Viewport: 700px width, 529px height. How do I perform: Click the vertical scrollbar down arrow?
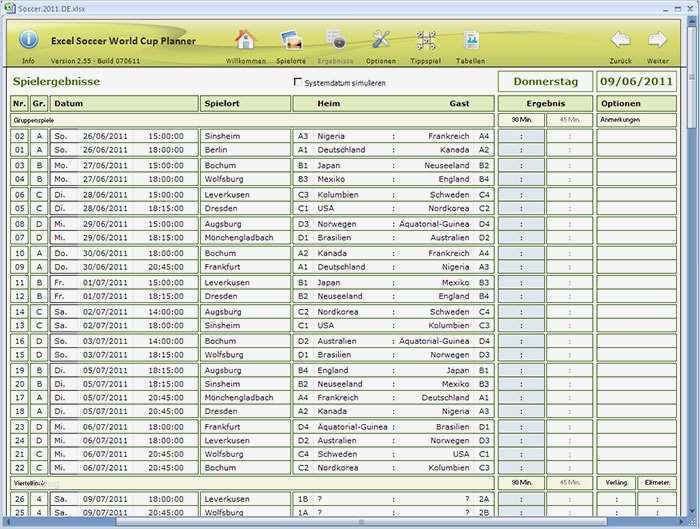point(692,511)
